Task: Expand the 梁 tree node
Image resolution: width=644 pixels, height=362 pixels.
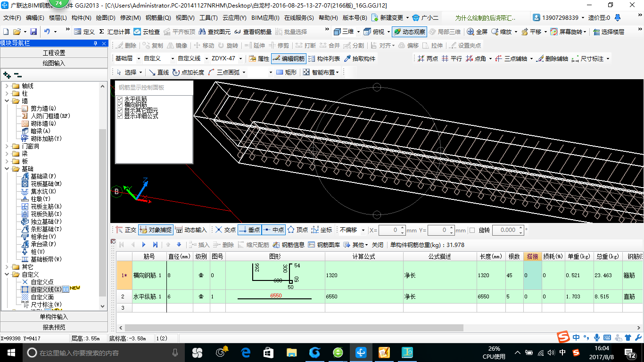Action: click(7, 154)
